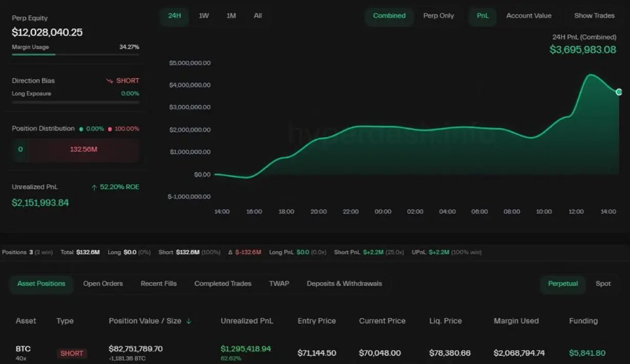Switch chart to 1W range

[204, 16]
